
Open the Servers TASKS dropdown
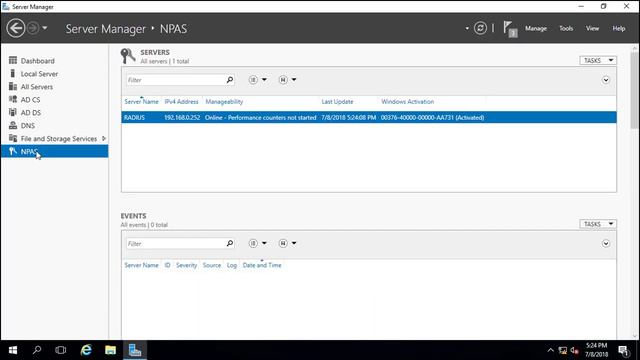coord(598,60)
